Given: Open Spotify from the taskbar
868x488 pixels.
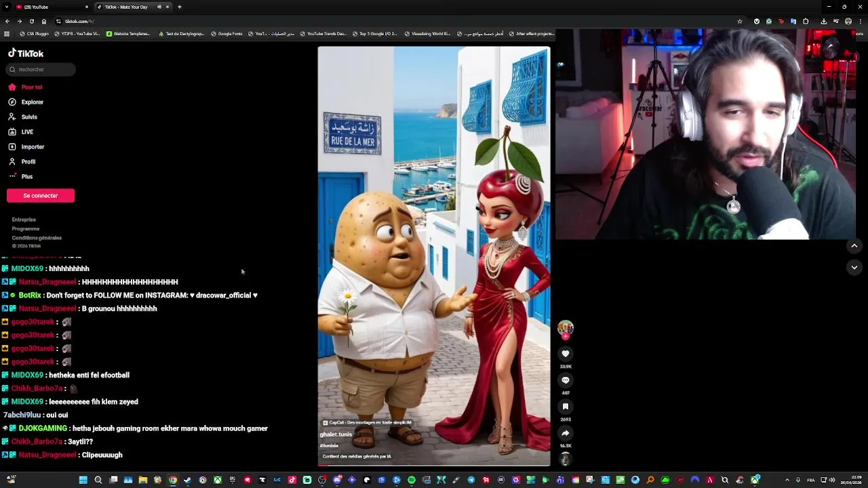Looking at the screenshot, I should pyautogui.click(x=412, y=480).
